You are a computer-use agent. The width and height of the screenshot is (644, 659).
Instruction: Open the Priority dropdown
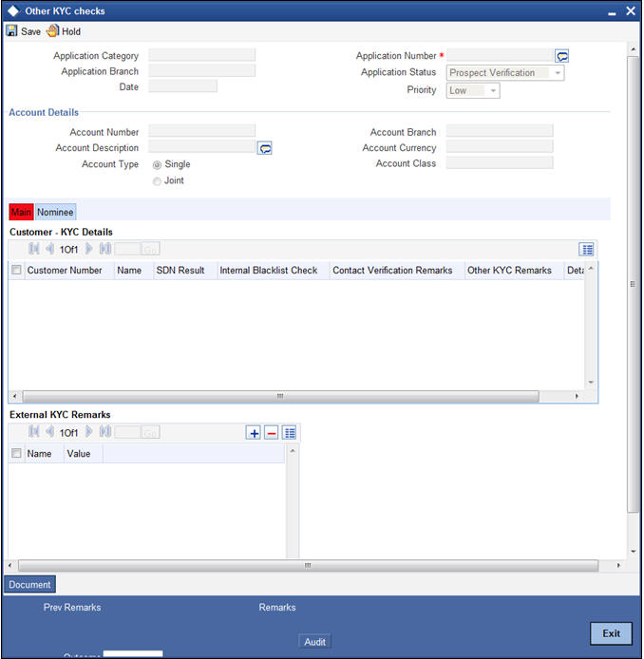pyautogui.click(x=473, y=90)
